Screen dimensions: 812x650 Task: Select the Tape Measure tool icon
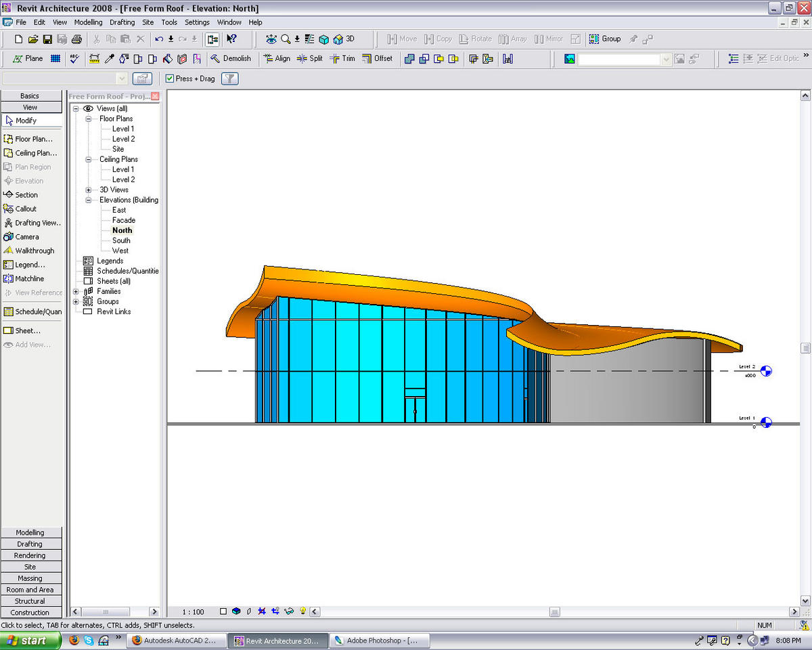(x=94, y=59)
